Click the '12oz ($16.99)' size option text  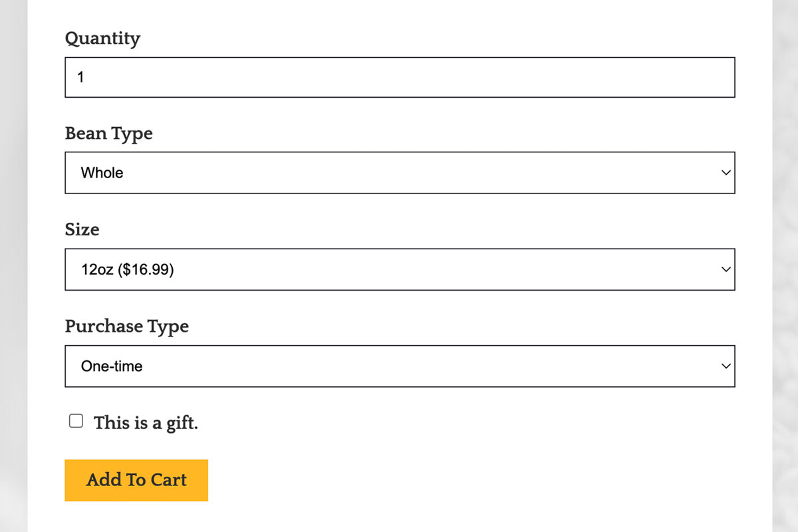127,270
